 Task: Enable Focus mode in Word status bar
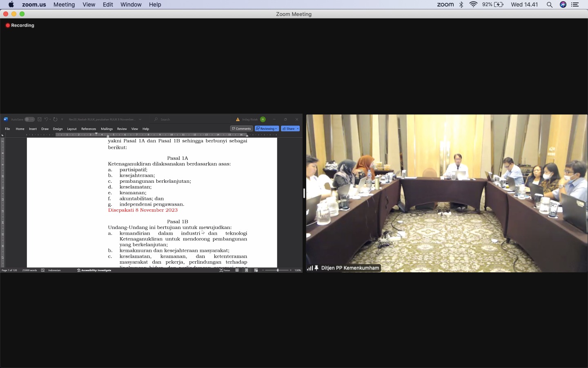(x=225, y=270)
